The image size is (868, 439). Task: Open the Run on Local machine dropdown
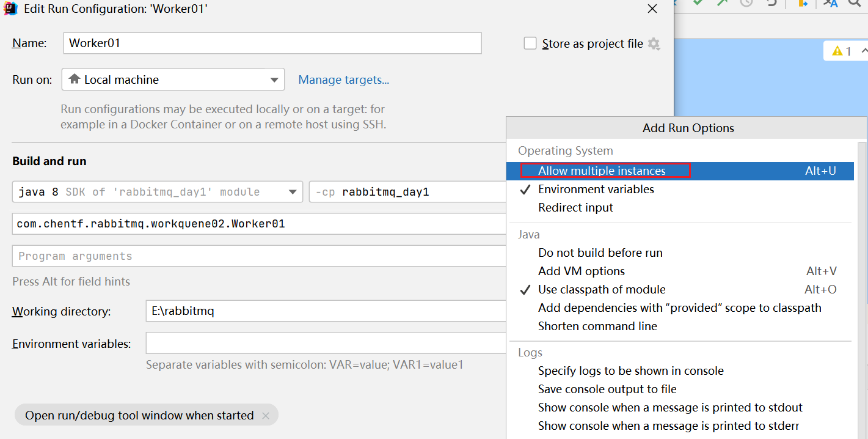point(173,79)
